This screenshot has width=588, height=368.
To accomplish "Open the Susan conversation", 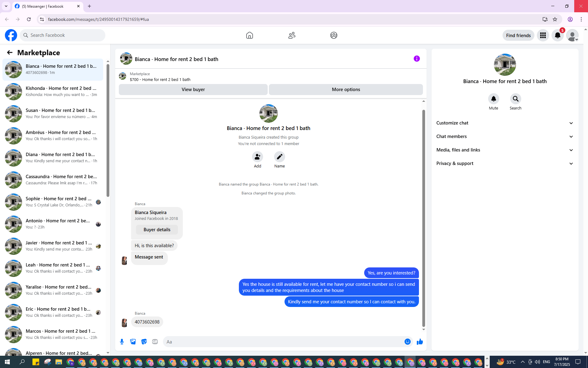I will coord(53,114).
